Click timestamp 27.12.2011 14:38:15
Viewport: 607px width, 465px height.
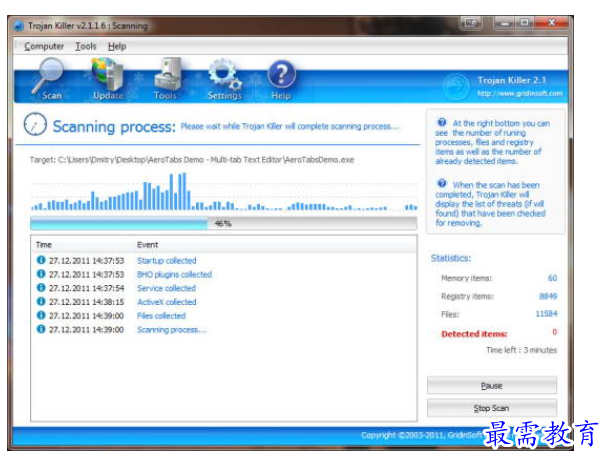point(86,302)
